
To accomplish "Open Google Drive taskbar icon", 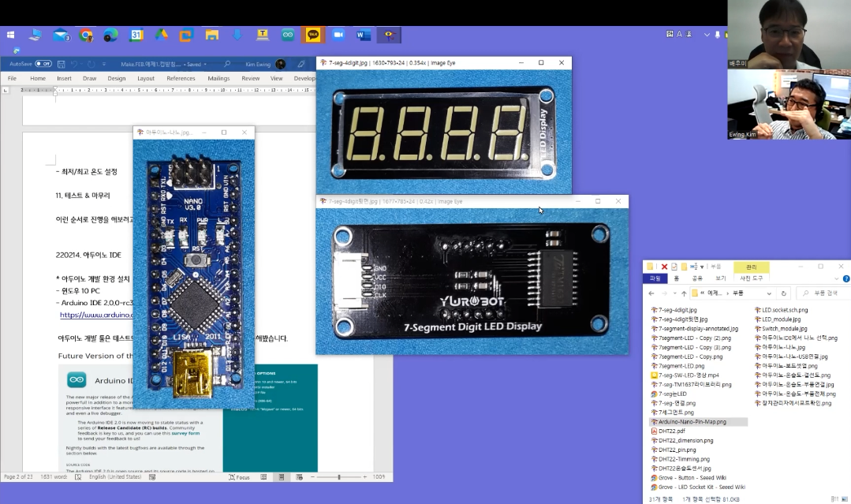I will point(161,35).
